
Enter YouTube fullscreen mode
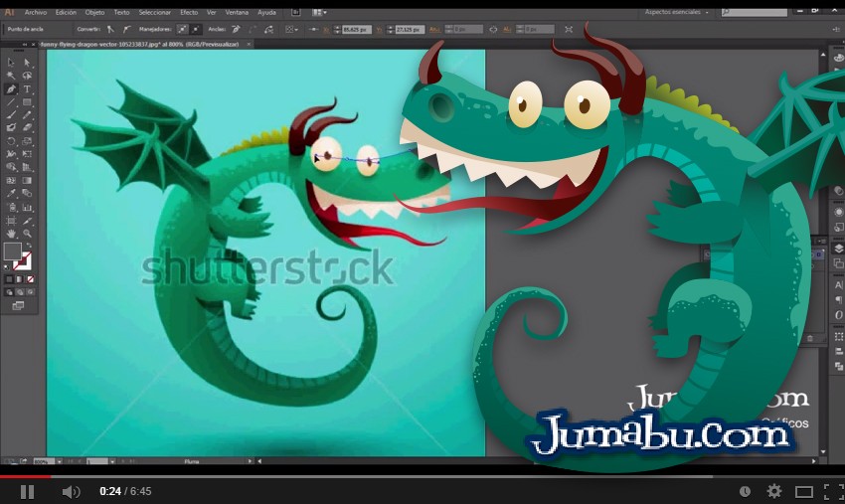[833, 492]
